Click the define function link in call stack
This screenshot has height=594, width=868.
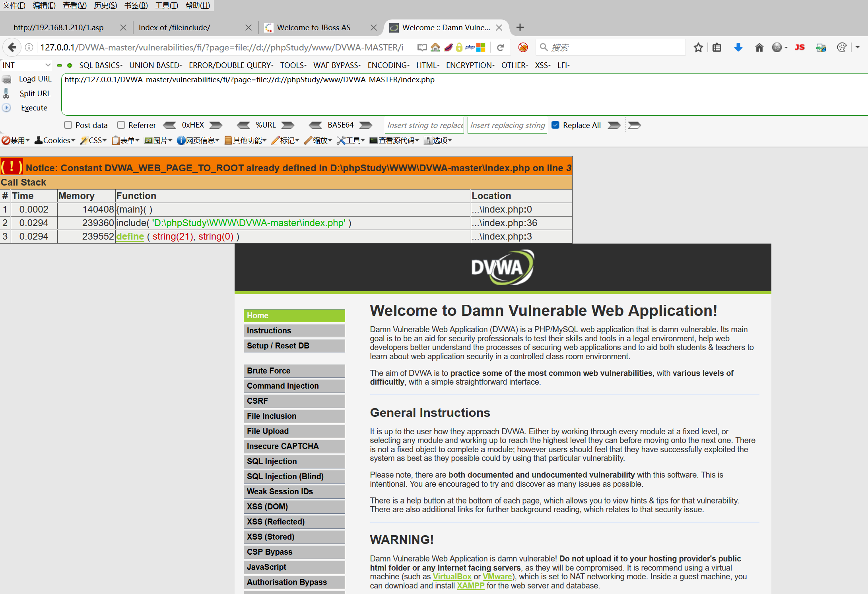point(130,236)
